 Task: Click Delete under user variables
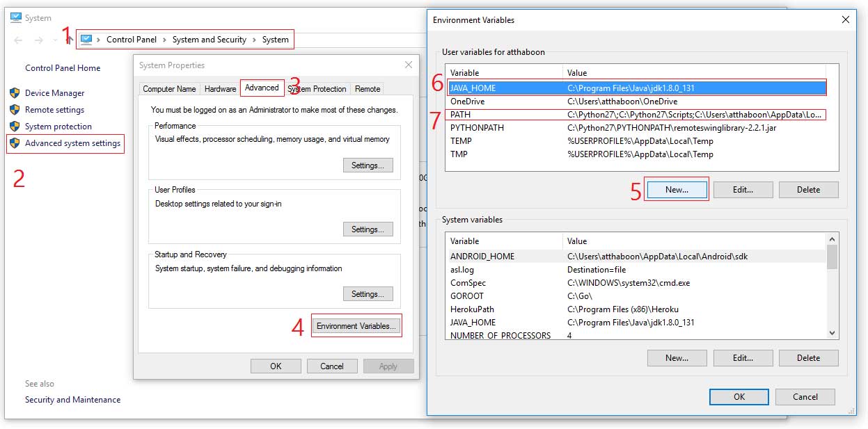tap(808, 190)
